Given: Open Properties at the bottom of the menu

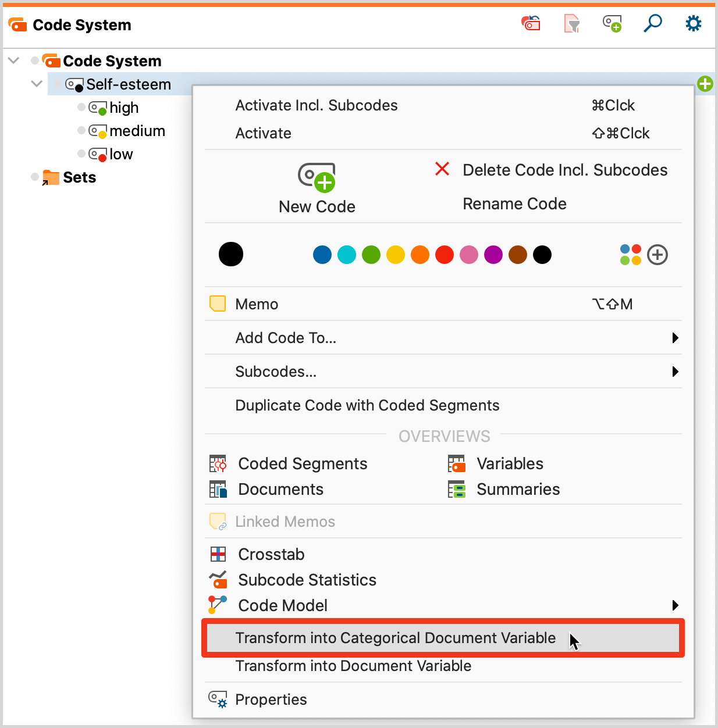Looking at the screenshot, I should tap(271, 699).
